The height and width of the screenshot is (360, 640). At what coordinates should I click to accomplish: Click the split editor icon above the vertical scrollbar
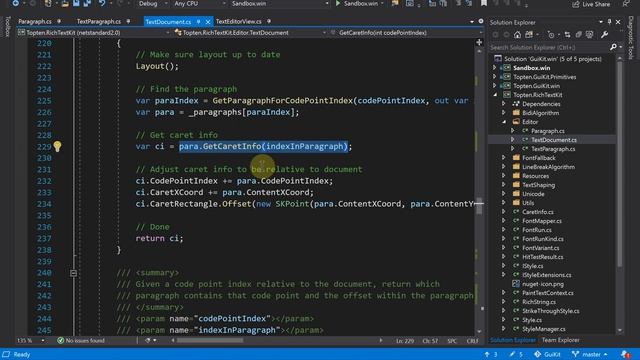click(479, 42)
